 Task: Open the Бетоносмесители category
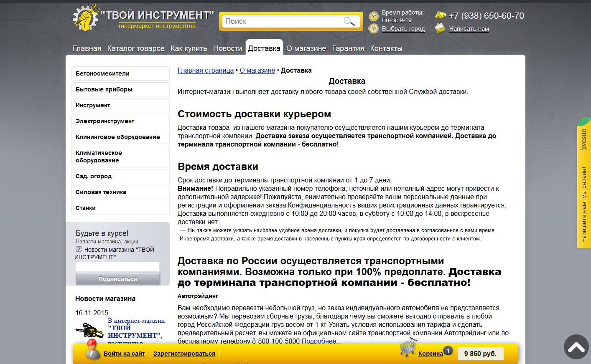coord(120,73)
